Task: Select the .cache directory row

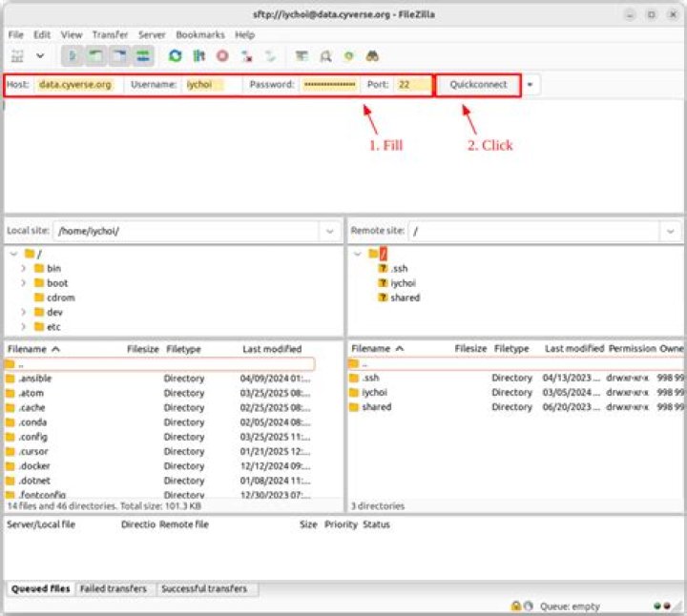Action: (x=160, y=407)
